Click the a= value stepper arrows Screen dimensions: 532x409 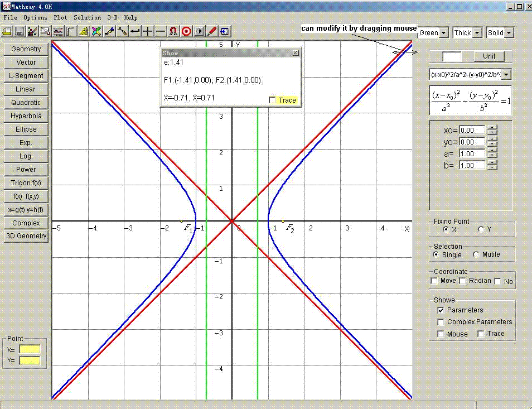492,153
